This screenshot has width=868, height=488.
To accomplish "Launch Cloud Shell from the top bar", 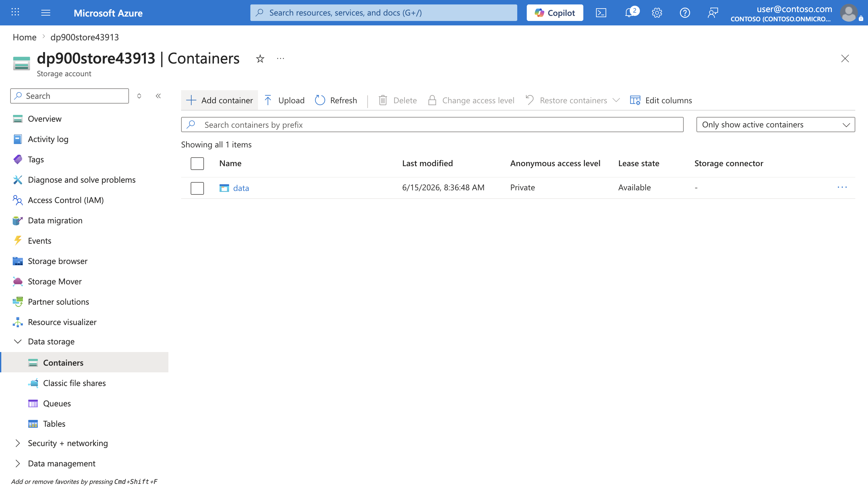I will (601, 13).
